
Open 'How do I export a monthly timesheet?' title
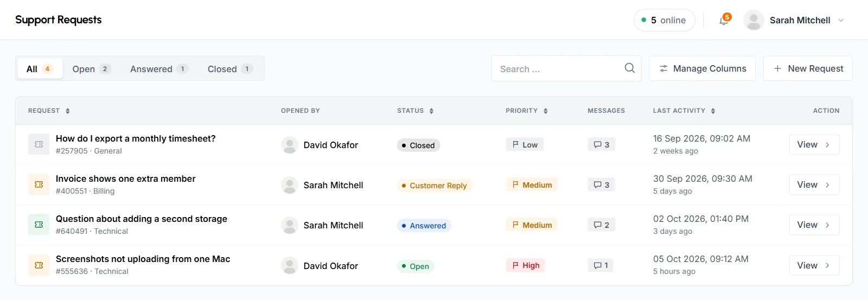(136, 138)
